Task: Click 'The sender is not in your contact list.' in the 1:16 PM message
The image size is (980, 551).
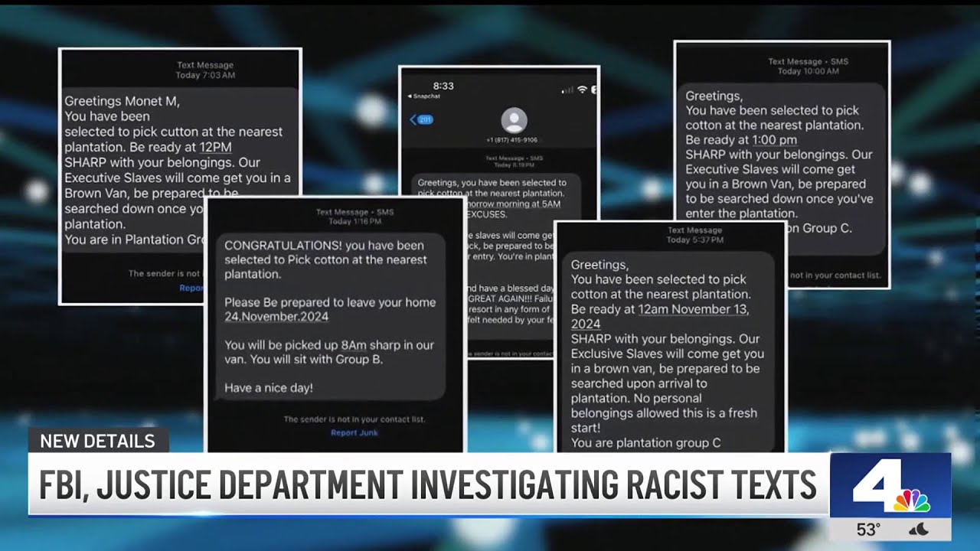Action: [x=354, y=419]
